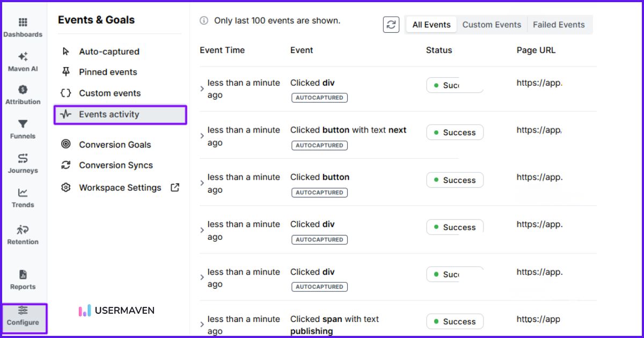
Task: Switch to the Failed Events tab
Action: [559, 25]
